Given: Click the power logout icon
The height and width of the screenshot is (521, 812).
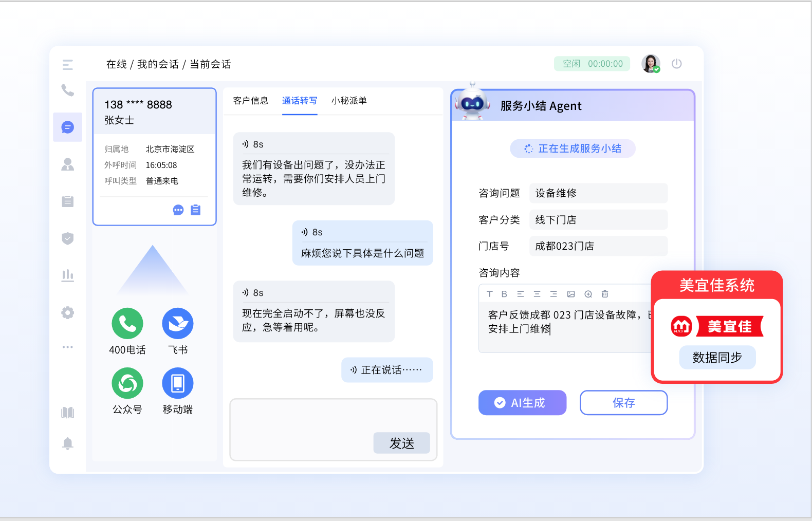Looking at the screenshot, I should (x=676, y=64).
